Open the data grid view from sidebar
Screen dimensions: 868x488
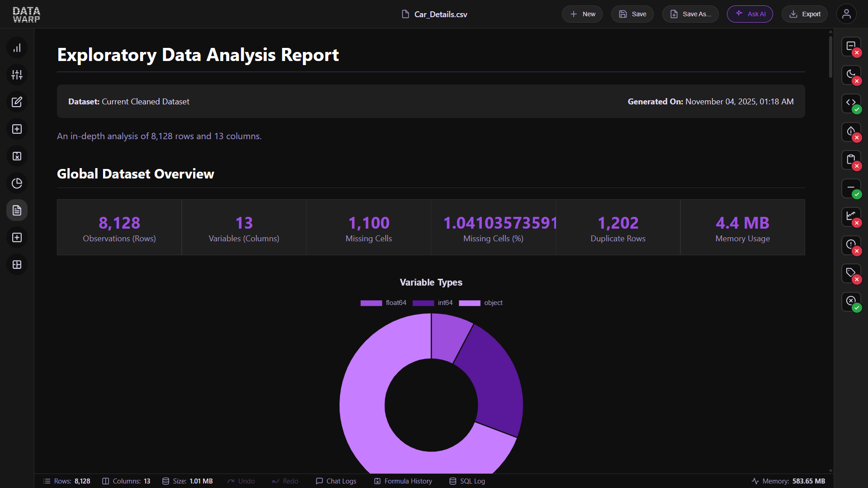[17, 265]
